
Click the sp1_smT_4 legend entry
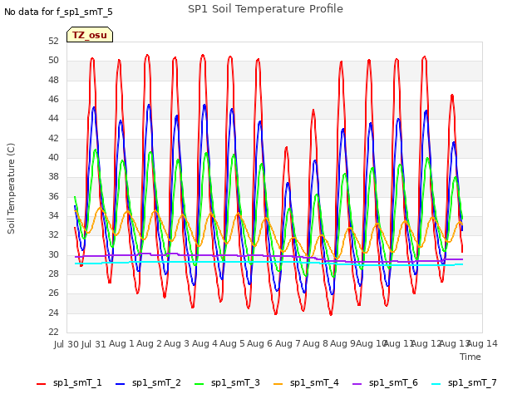point(306,383)
